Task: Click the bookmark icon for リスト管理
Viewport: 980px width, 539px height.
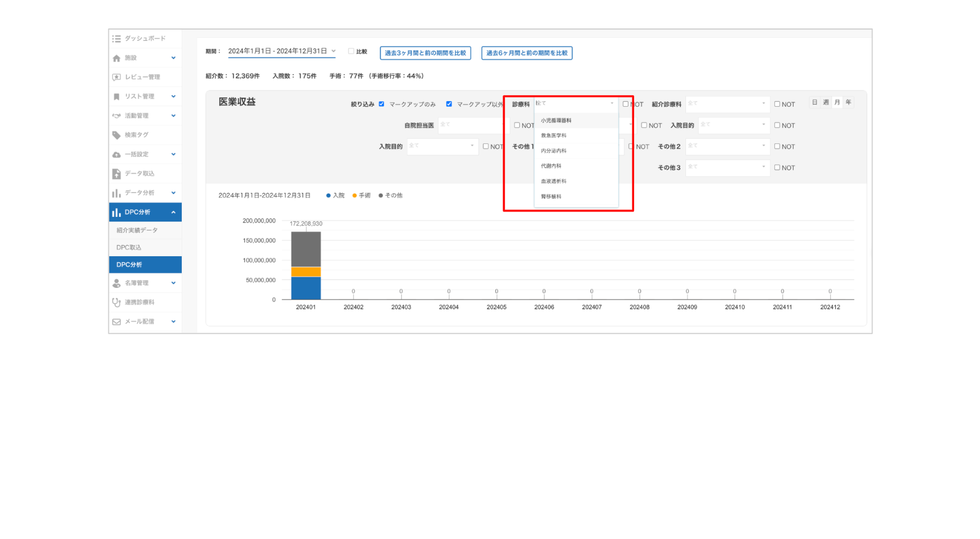Action: [x=116, y=96]
